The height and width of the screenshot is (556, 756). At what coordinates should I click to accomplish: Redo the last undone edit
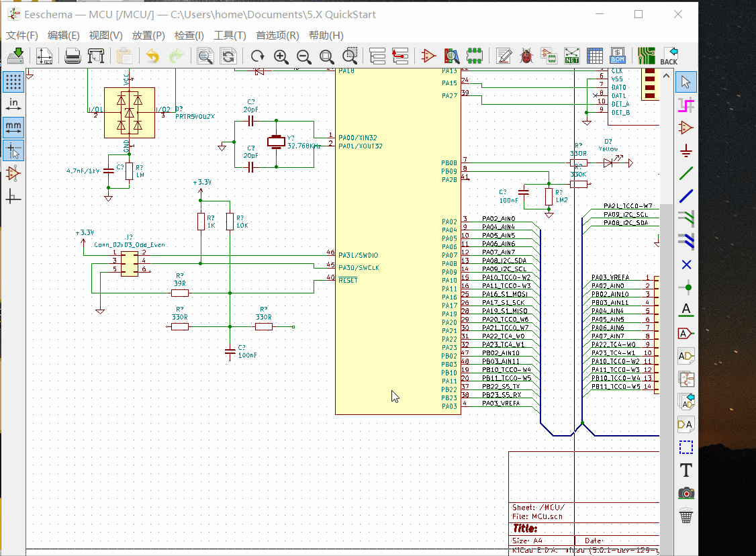(x=176, y=56)
